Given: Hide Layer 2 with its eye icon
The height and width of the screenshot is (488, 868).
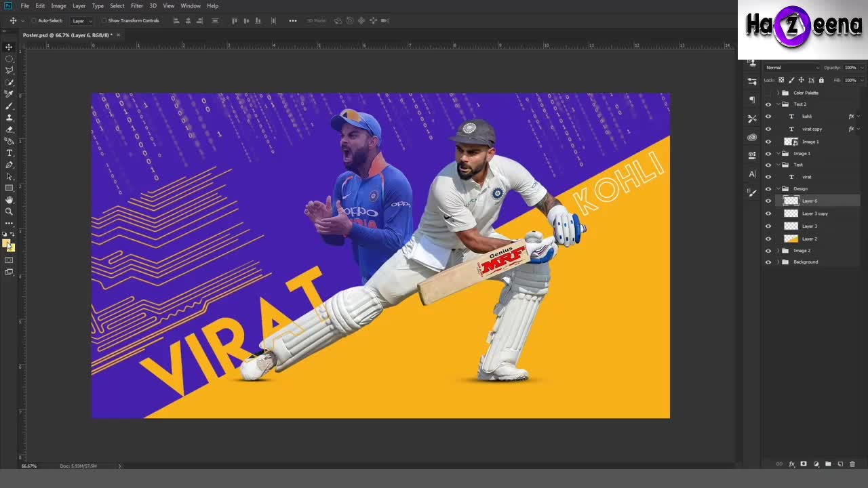Looking at the screenshot, I should 768,239.
